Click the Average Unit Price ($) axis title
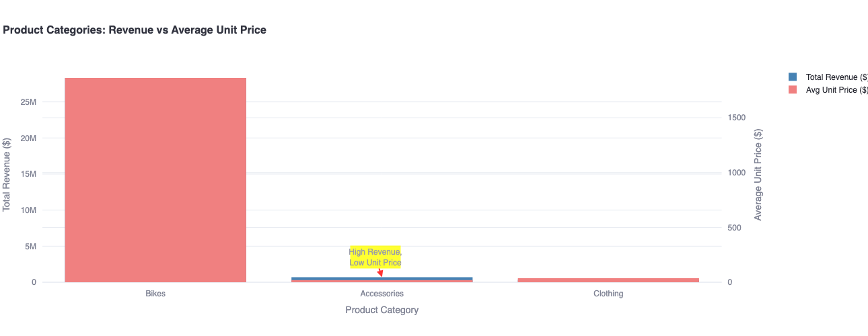 pyautogui.click(x=758, y=175)
